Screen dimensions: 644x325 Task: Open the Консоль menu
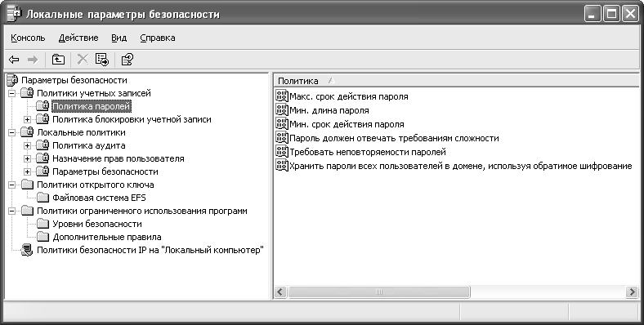(28, 38)
